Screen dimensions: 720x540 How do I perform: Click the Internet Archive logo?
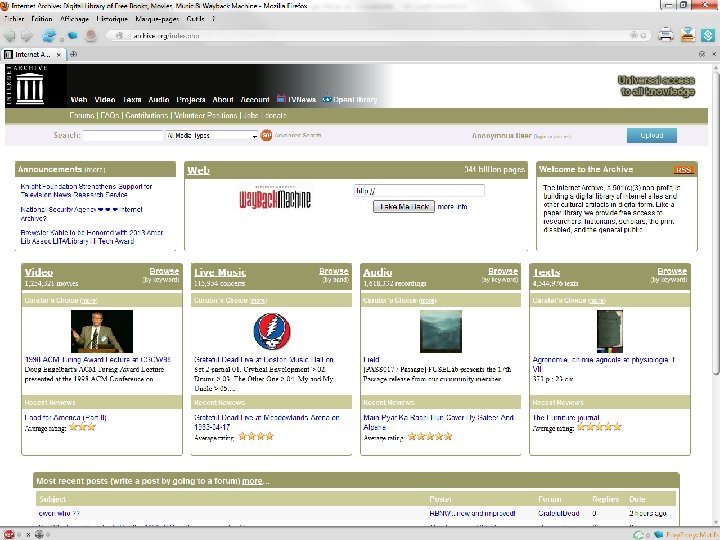point(29,85)
